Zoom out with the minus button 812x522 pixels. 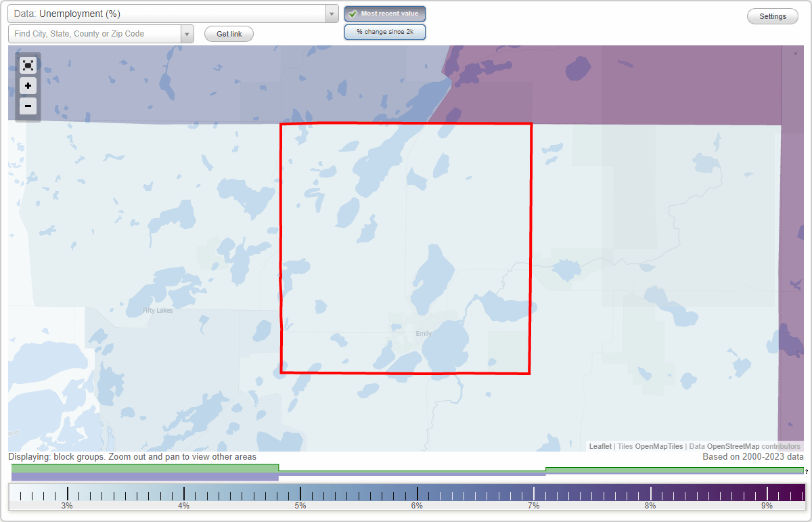28,106
